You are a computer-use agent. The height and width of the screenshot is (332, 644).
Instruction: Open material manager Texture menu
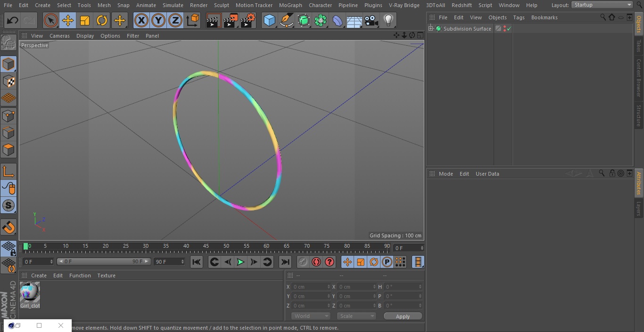pyautogui.click(x=107, y=275)
